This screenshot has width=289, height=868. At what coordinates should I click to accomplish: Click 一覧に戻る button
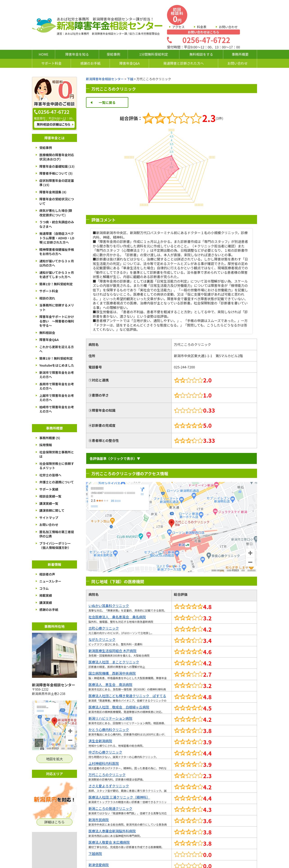point(107,103)
